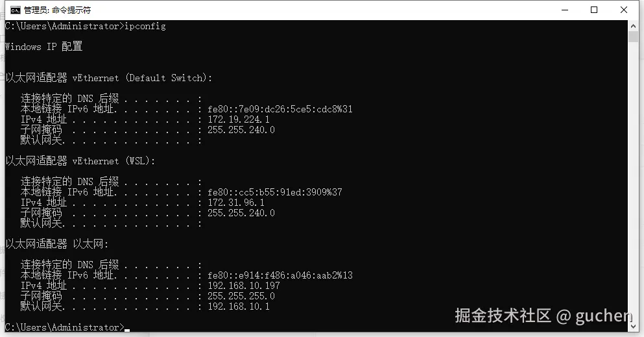
Task: Minimize the Command Prompt window
Action: tap(564, 10)
